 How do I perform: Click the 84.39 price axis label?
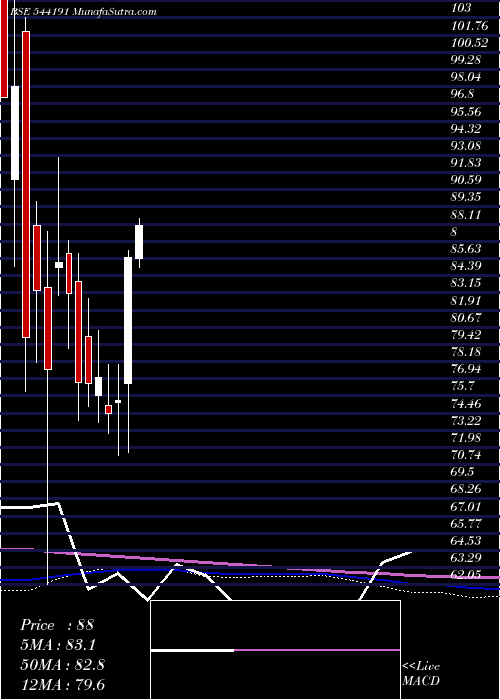pyautogui.click(x=466, y=266)
